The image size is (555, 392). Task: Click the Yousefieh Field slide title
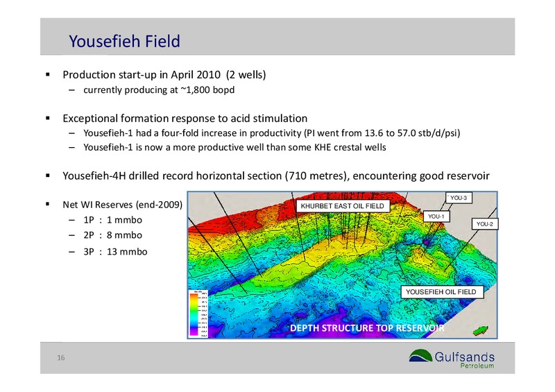click(124, 41)
